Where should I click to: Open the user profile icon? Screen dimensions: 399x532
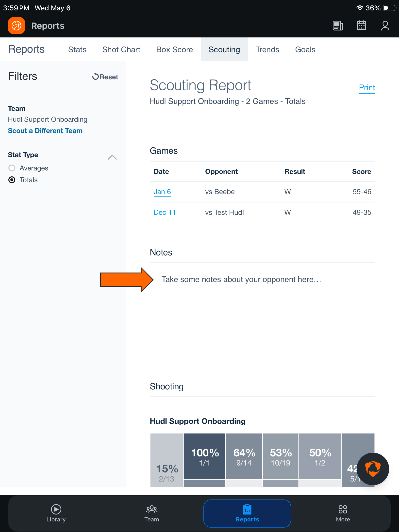pos(385,26)
